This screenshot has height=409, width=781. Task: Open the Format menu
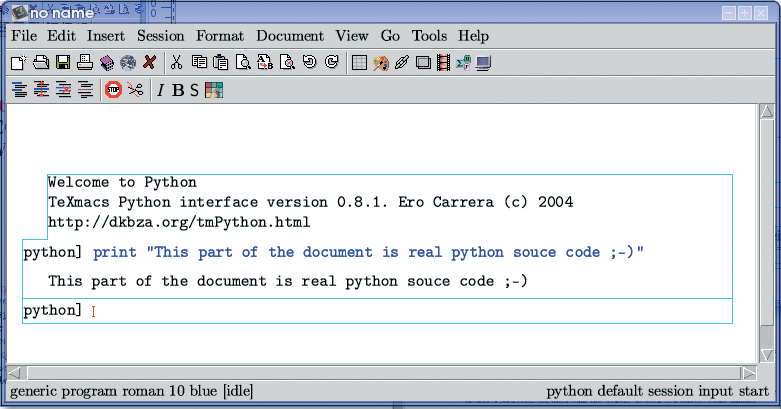coord(220,36)
